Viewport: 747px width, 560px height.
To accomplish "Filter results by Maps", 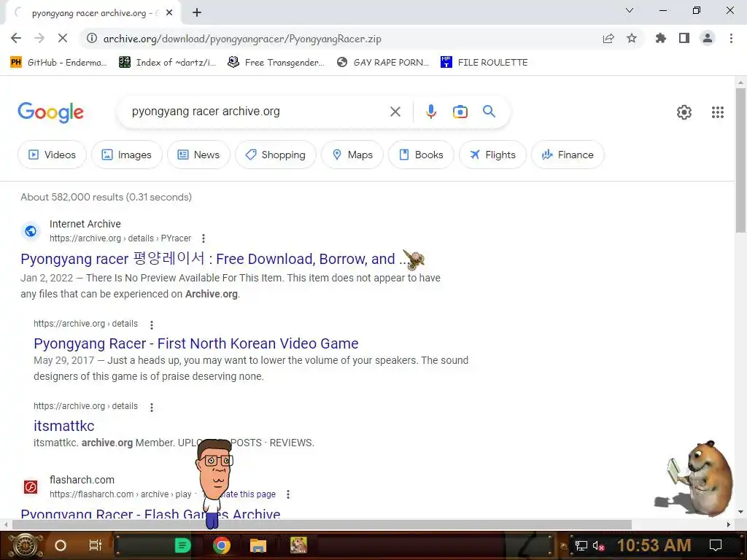I will 352,155.
